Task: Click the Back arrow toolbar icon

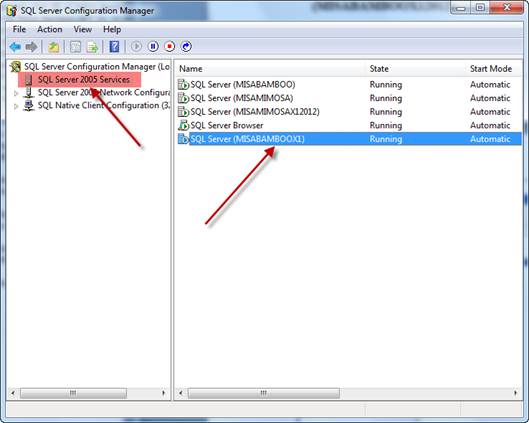Action: click(x=15, y=47)
